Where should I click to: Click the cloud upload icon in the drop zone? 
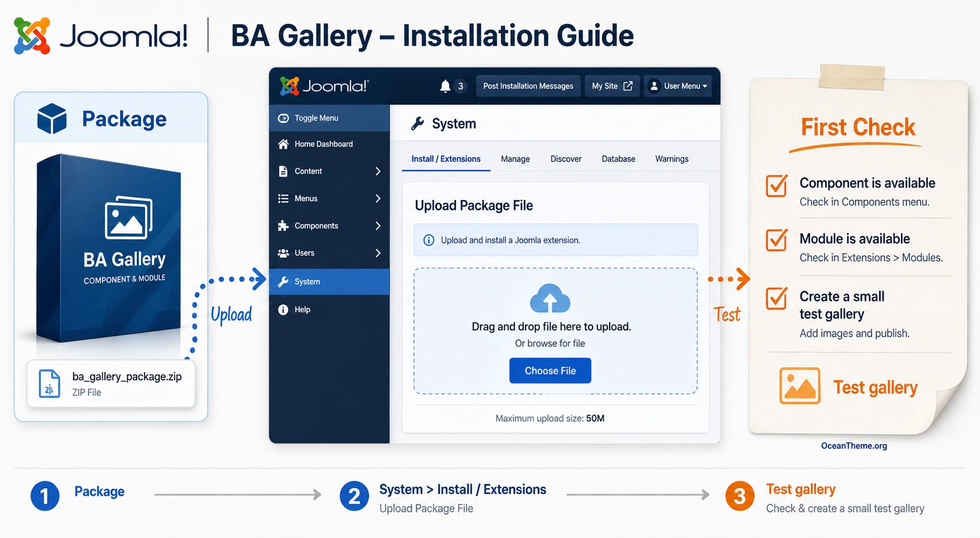coord(550,298)
